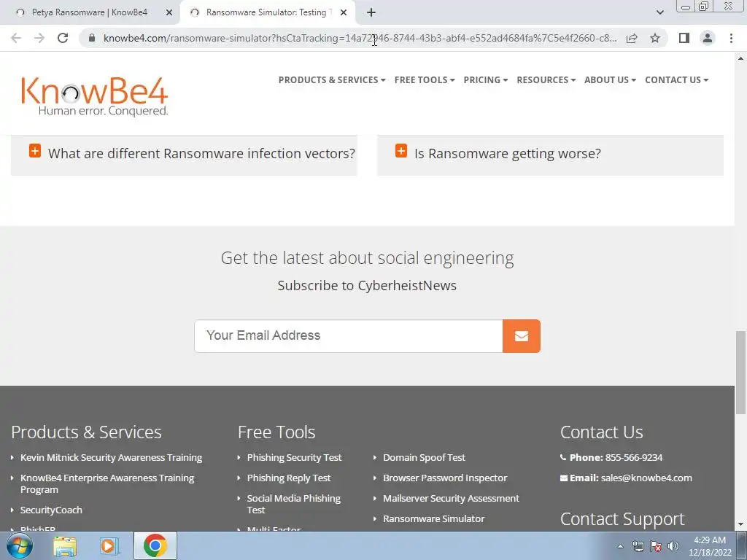Viewport: 747px width, 560px height.
Task: Open the Browser Password Inspector link
Action: coord(445,478)
